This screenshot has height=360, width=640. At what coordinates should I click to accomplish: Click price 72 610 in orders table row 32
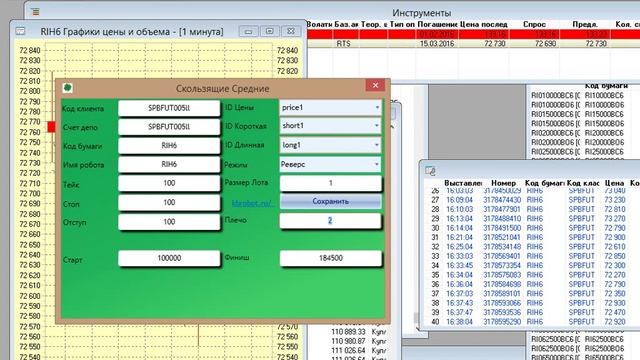[615, 247]
